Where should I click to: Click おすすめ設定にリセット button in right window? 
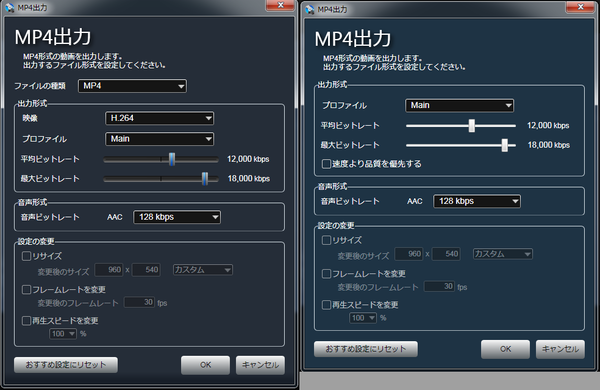pyautogui.click(x=366, y=349)
